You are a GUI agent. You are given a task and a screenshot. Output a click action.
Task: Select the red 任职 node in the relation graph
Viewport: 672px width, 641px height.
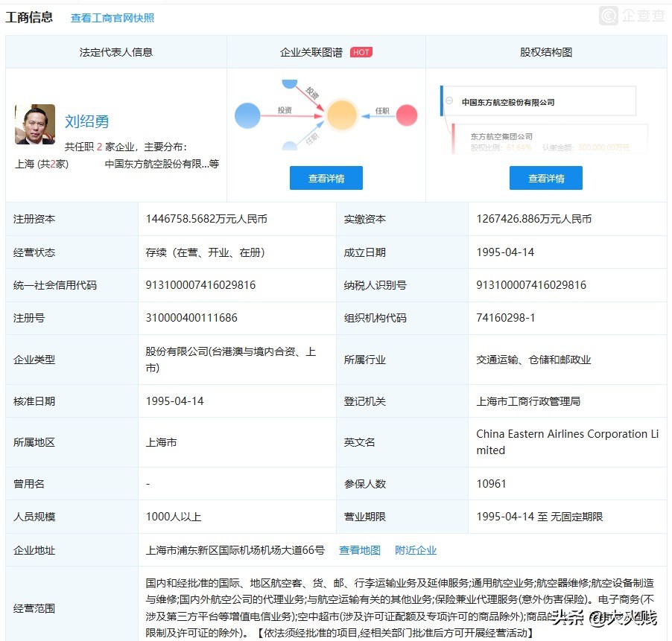406,115
